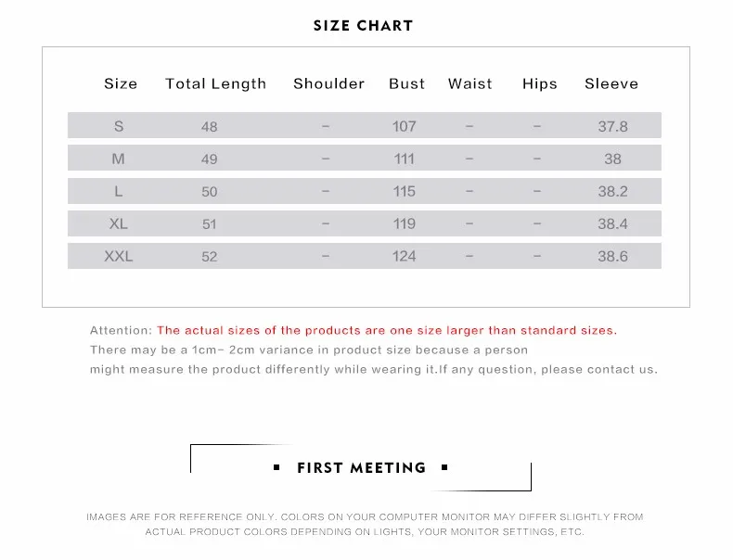Click the FIRST MEETING banner text
The image size is (733, 560).
(361, 467)
